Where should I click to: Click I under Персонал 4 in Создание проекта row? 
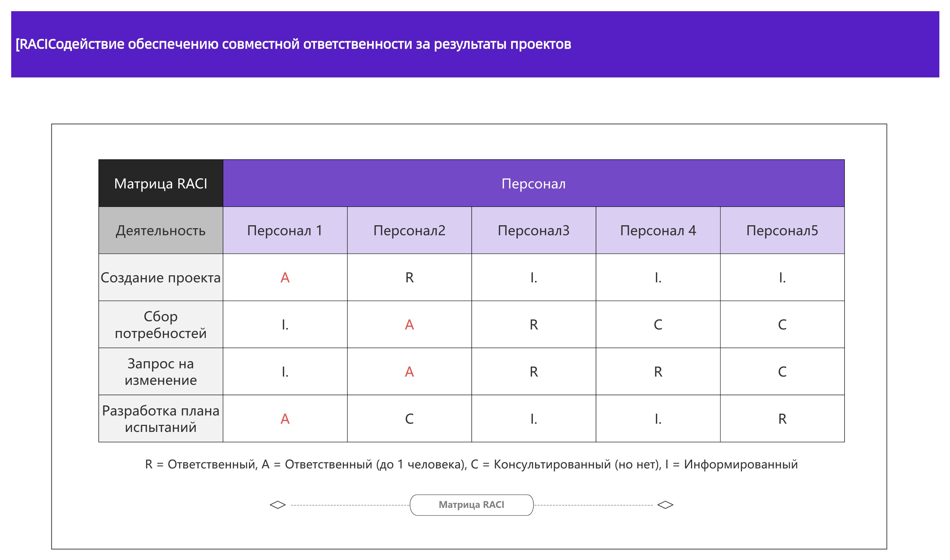pos(658,277)
